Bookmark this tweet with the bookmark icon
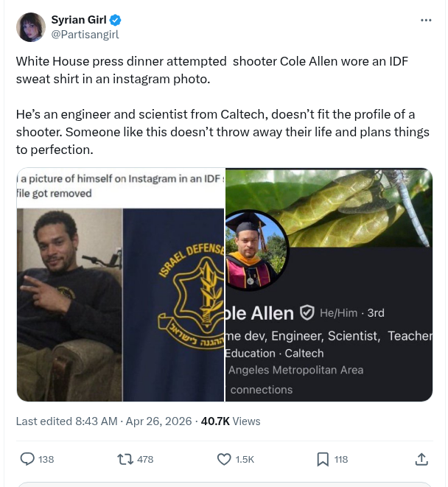Screen dimensions: 448x487 [323, 459]
